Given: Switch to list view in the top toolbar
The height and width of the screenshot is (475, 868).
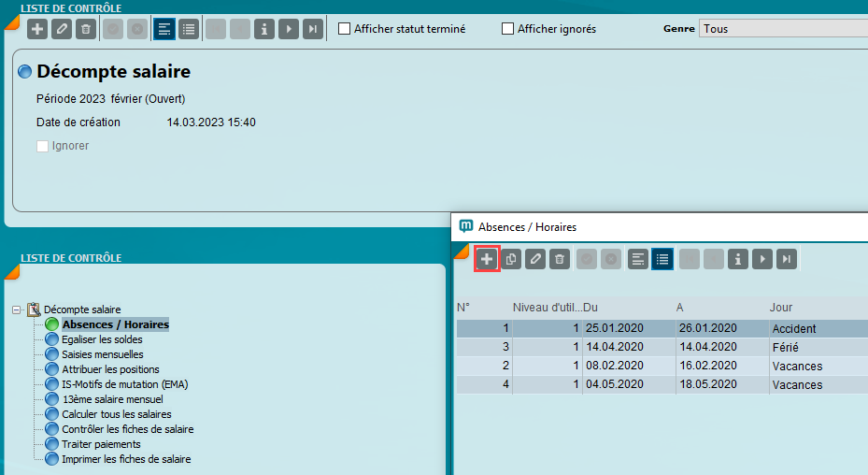Looking at the screenshot, I should click(x=189, y=29).
